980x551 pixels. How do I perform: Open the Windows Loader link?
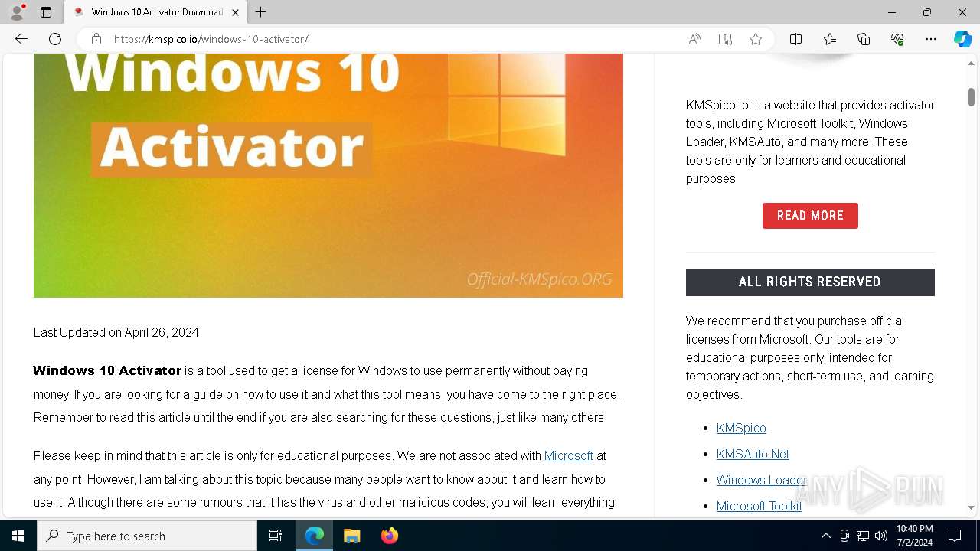click(x=762, y=480)
